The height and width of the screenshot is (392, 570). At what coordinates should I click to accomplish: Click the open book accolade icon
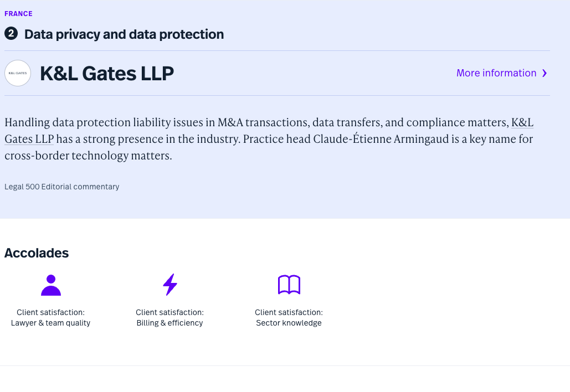coord(289,285)
